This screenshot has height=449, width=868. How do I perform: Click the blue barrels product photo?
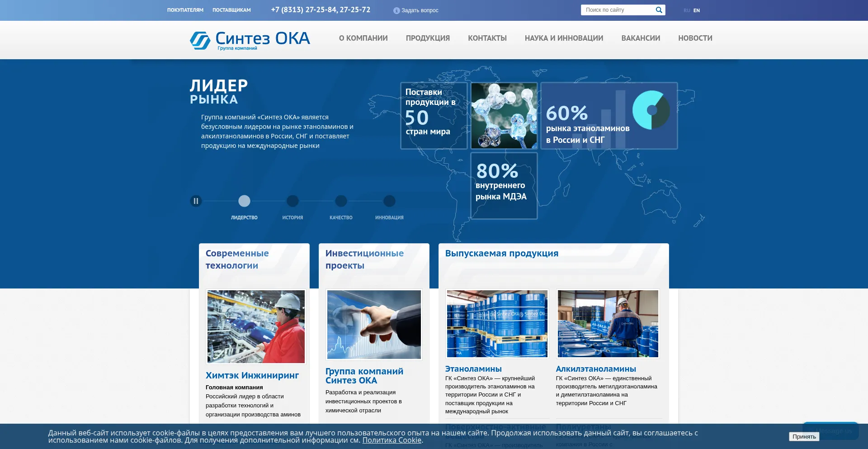(496, 324)
